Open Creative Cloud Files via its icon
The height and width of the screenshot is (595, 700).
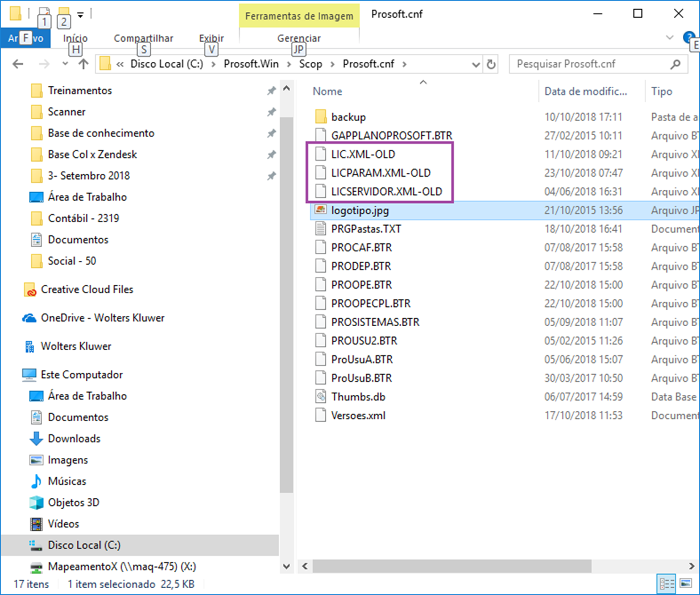point(30,290)
